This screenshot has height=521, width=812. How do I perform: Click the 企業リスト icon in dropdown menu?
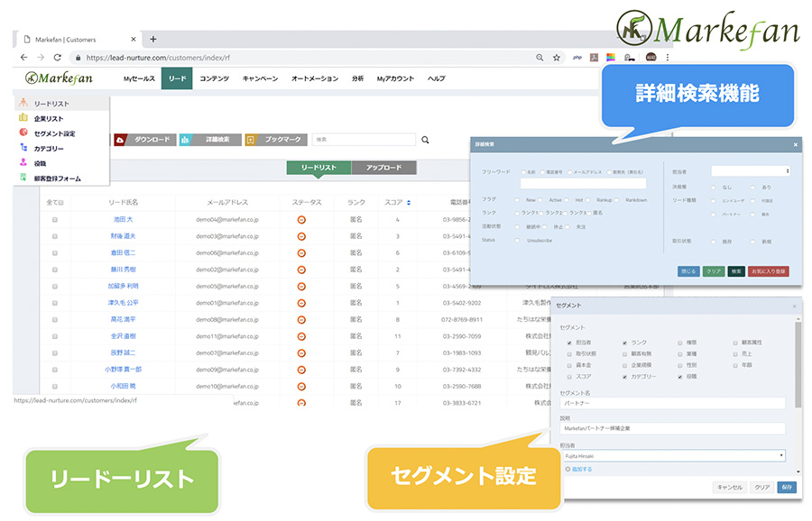[23, 118]
